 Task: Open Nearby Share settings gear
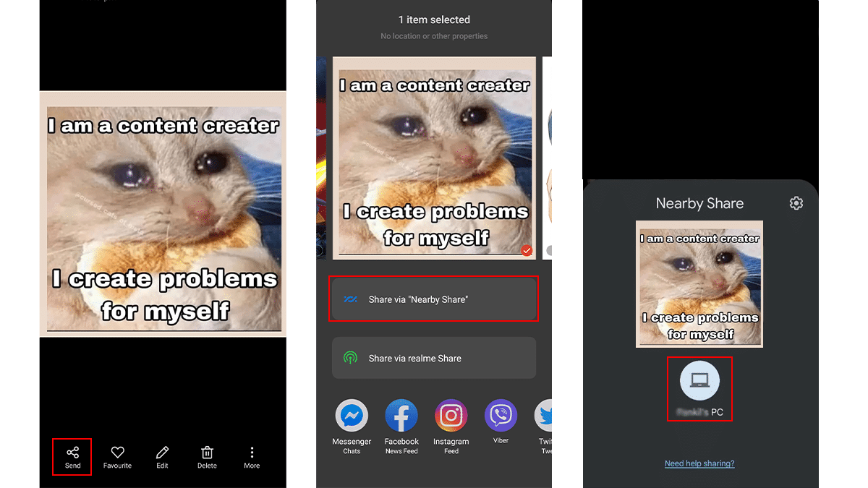coord(796,203)
